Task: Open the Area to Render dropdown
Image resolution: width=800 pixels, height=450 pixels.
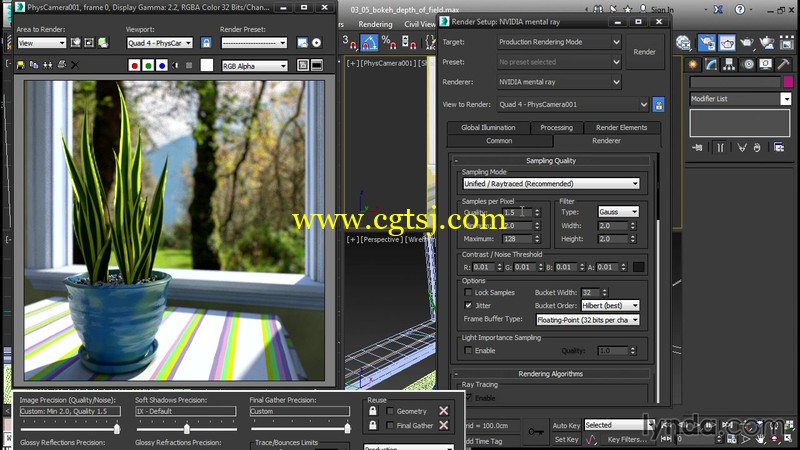Action: (42, 43)
